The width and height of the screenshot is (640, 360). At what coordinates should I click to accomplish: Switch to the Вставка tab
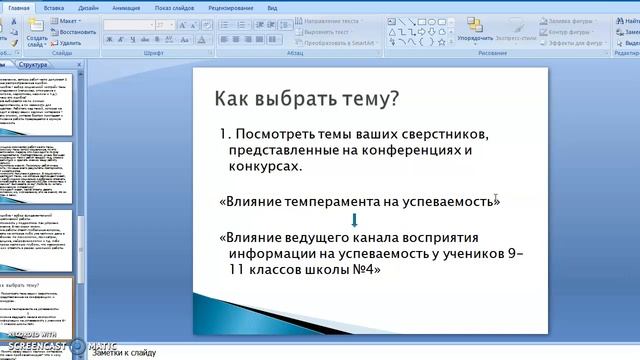coord(53,8)
